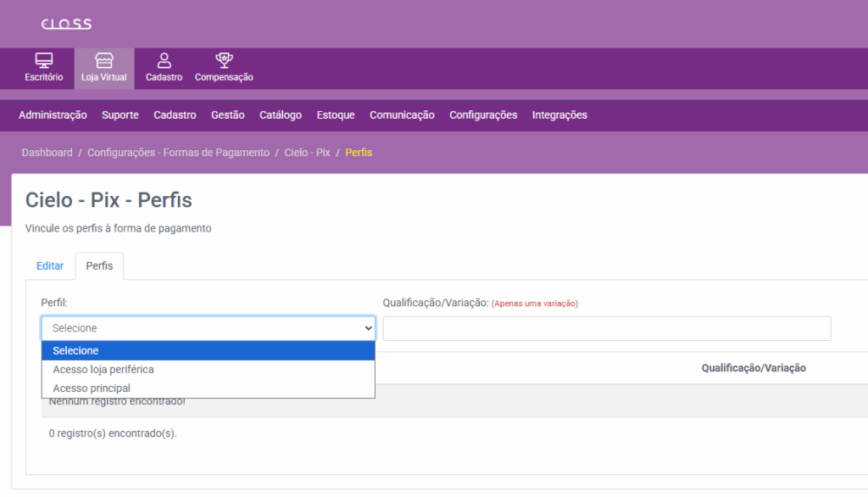
Task: Open the Configurações menu
Action: click(483, 115)
